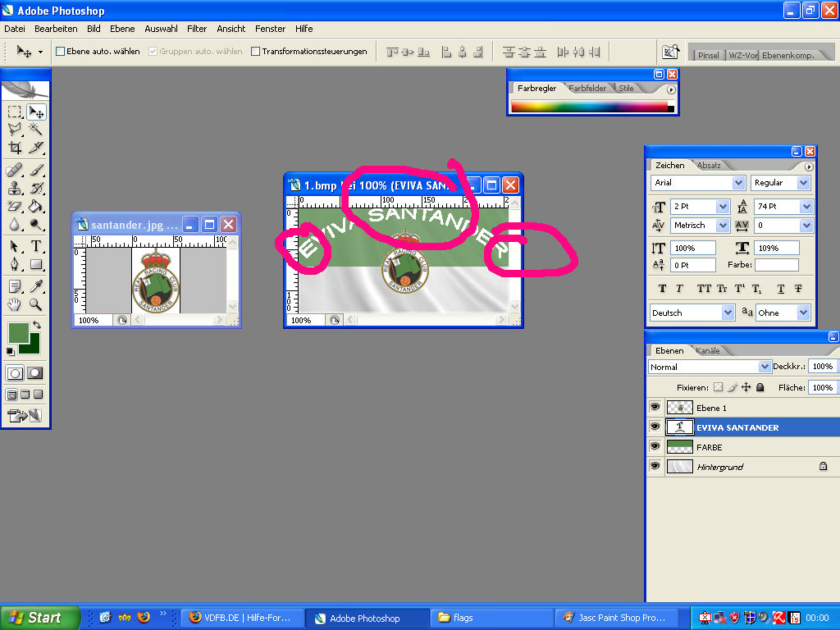Check the Transformationssteuerungen checkbox
Screen dimensions: 840x630
tap(255, 51)
